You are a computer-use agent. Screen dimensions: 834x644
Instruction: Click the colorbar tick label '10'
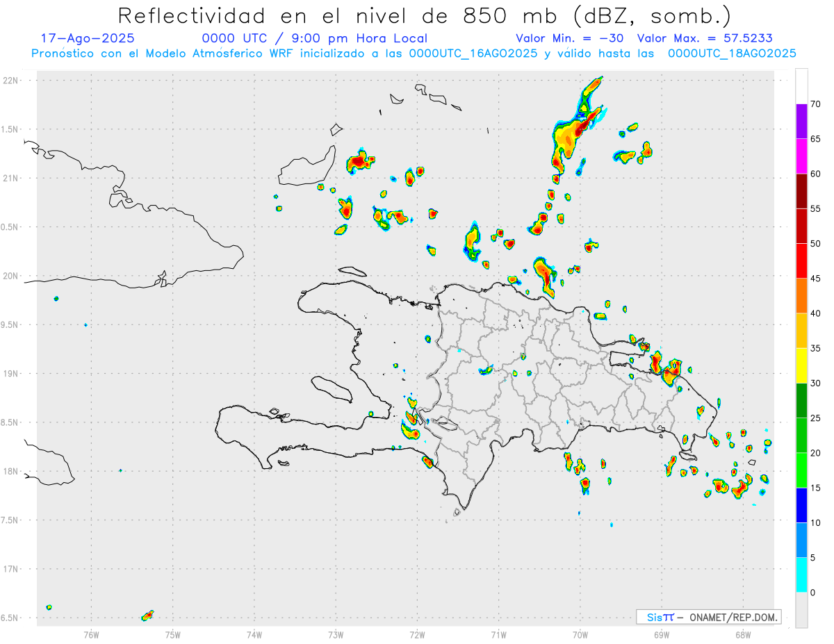[816, 523]
